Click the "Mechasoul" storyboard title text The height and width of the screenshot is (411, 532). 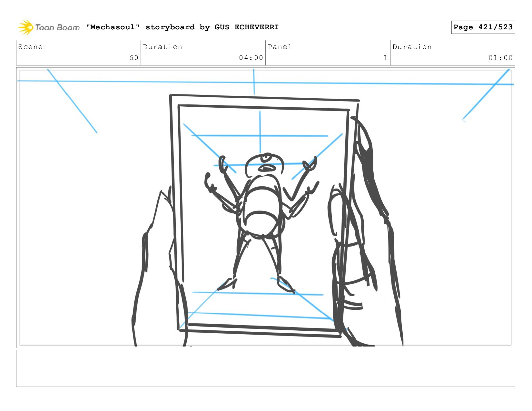[182, 27]
